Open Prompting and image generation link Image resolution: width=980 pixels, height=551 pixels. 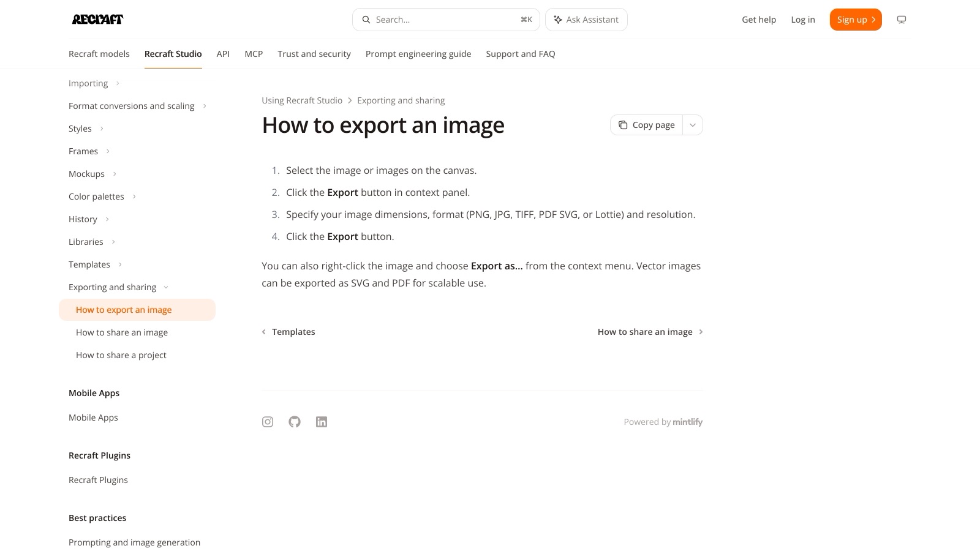134,542
